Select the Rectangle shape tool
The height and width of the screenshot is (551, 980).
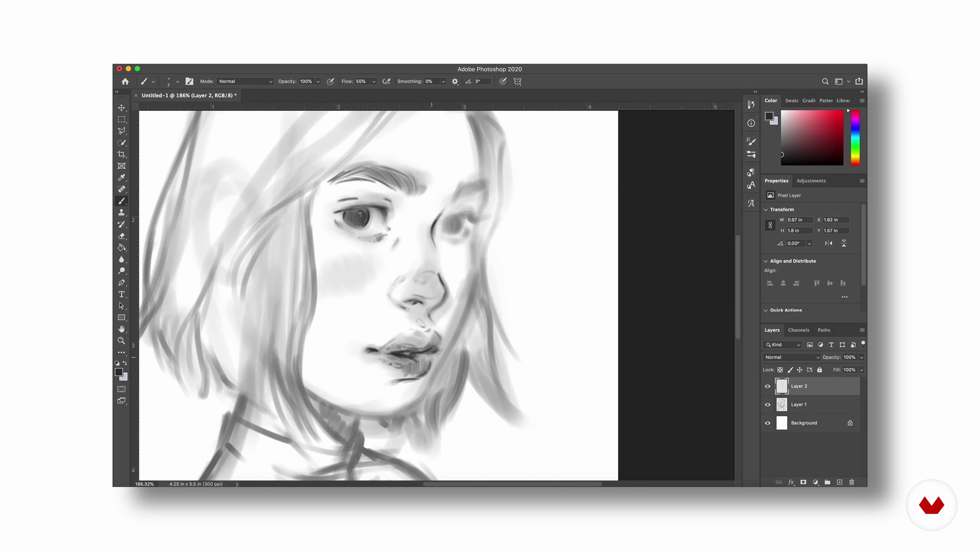point(121,318)
